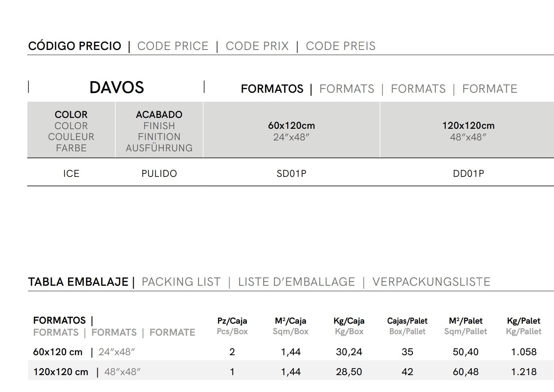
Task: Select the DD01P price code
Action: pos(468,173)
